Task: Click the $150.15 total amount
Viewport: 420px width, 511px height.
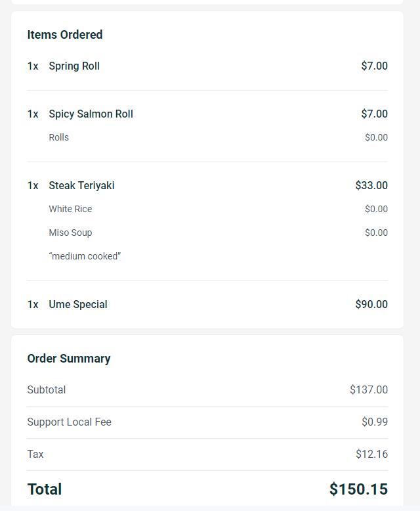Action: [358, 489]
